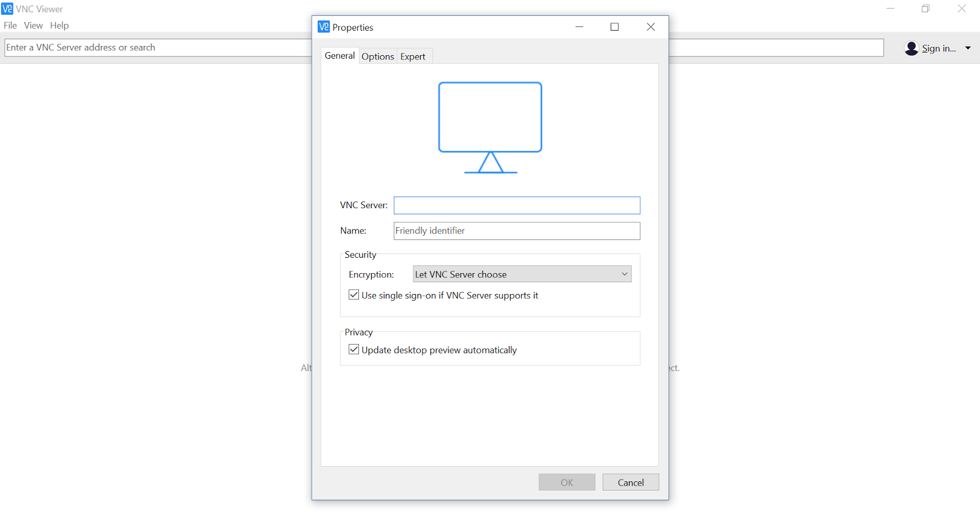Expand the Sign in account arrow menu

coord(968,48)
